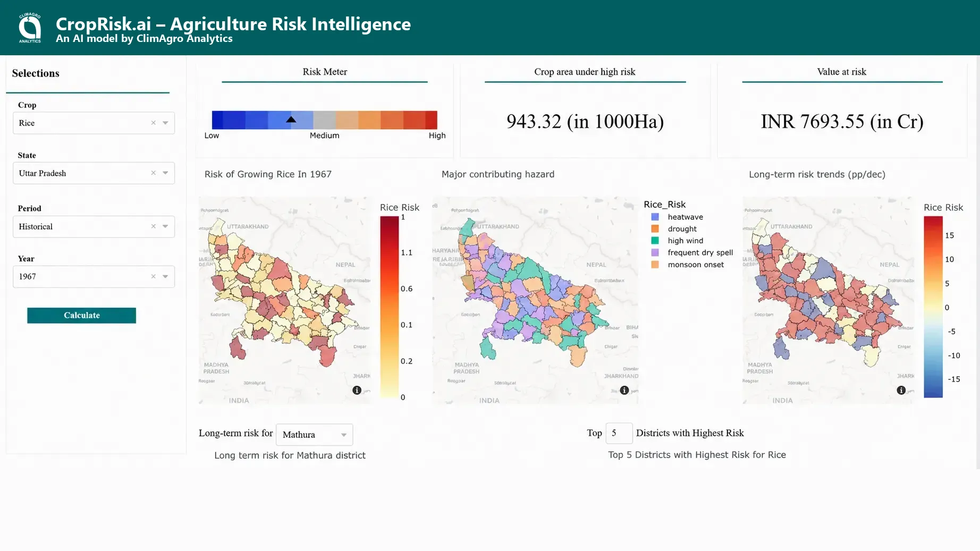
Task: Open the Crop dropdown arrow
Action: (x=165, y=123)
